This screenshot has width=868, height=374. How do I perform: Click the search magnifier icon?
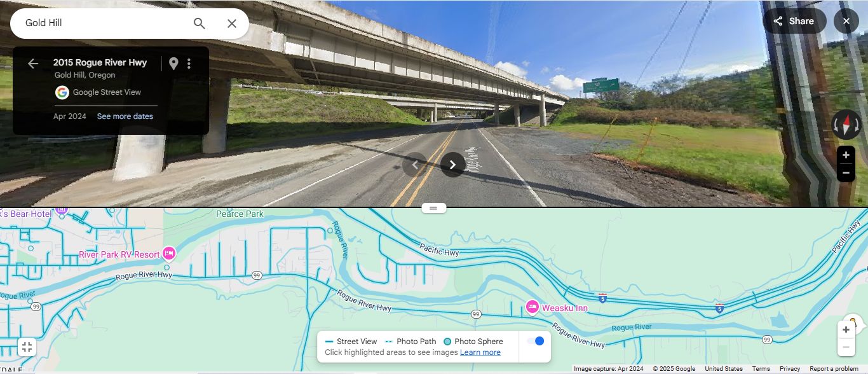pyautogui.click(x=200, y=24)
